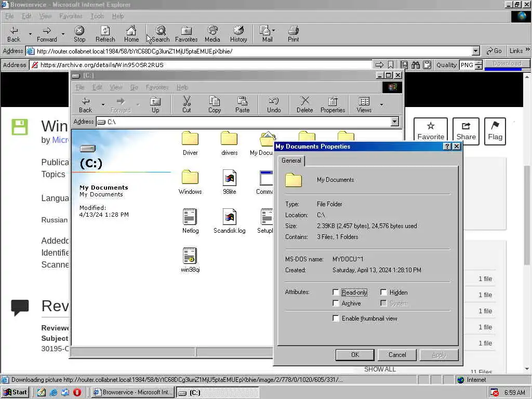The width and height of the screenshot is (532, 399).
Task: Click the IE Refresh button
Action: coord(105,34)
